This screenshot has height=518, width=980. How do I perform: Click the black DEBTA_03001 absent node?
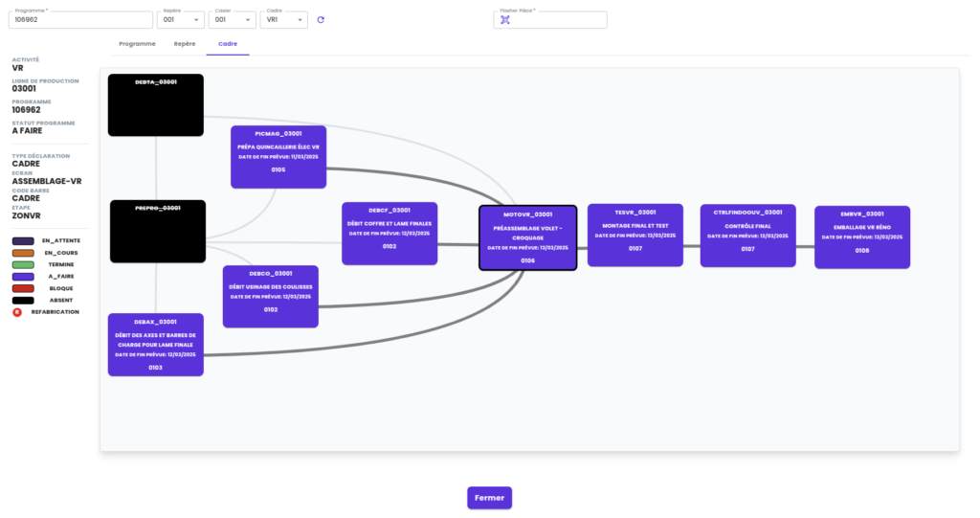[156, 104]
